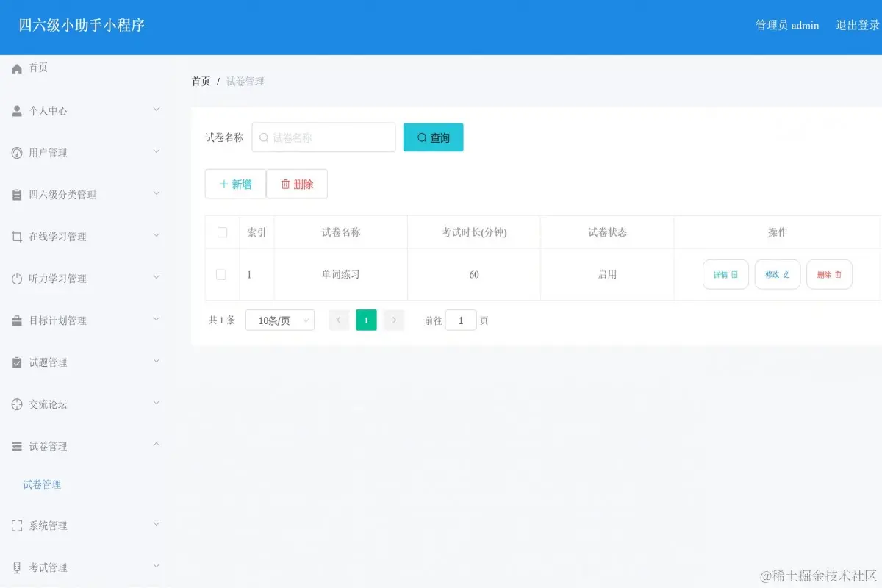Click the trash icon on toolbar 删除 button

click(285, 184)
